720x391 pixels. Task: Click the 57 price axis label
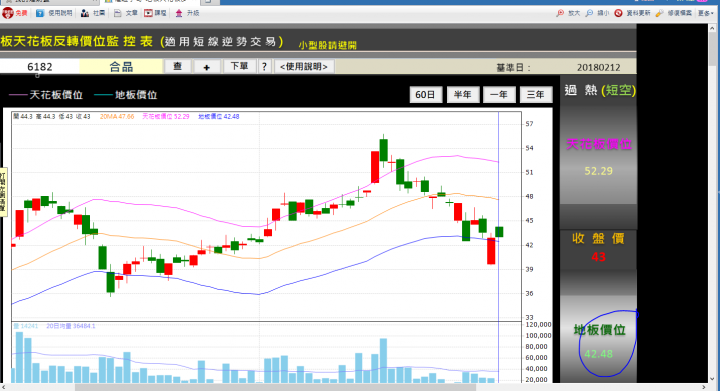529,124
